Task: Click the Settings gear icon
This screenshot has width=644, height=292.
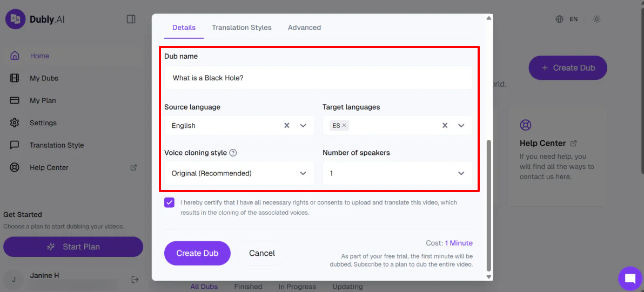Action: click(15, 123)
